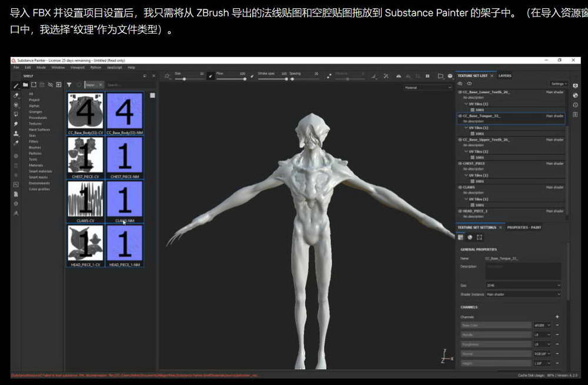Open the perspective camera view icon
Image resolution: width=588 pixels, height=385 pixels.
click(440, 77)
